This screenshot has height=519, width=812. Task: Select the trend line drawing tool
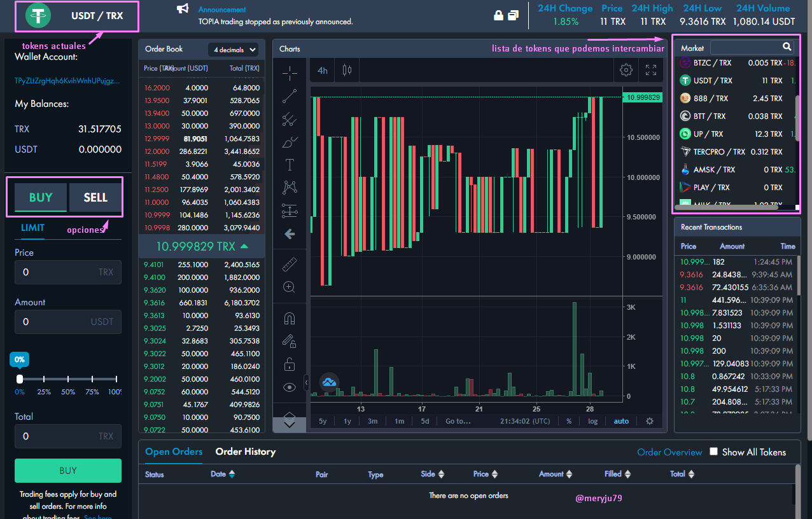[x=290, y=96]
